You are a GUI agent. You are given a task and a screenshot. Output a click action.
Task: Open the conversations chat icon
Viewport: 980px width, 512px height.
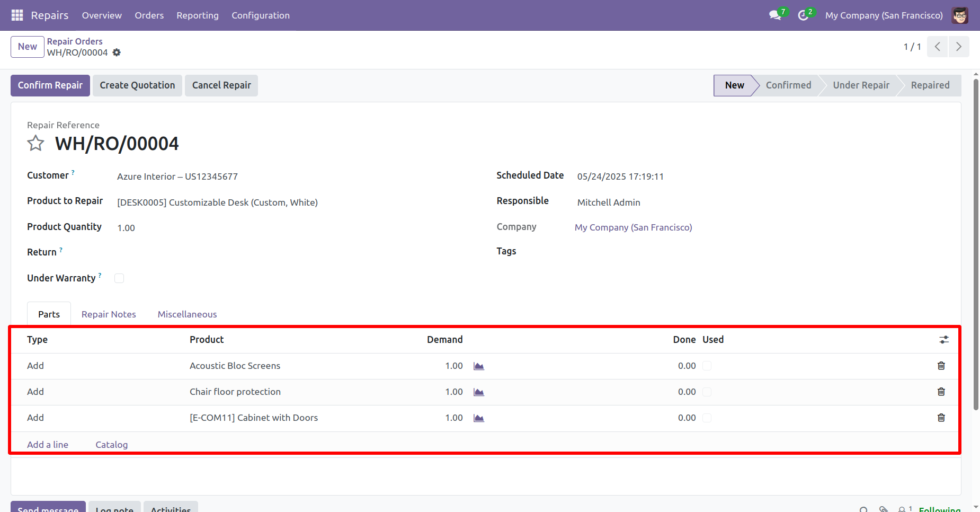coord(776,15)
